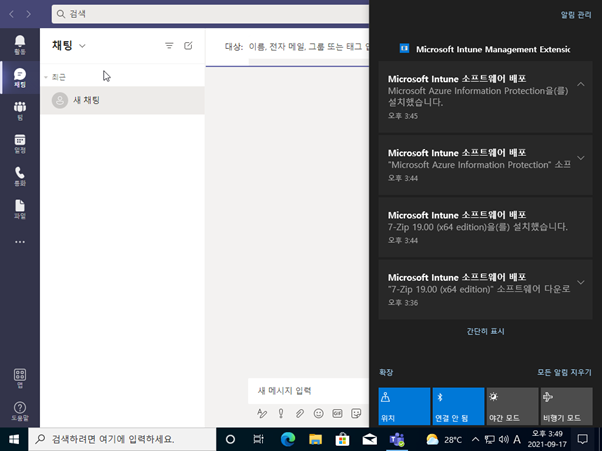Screen dimensions: 602x451
Task: Collapse the 최근 chat group
Action: pyautogui.click(x=46, y=78)
